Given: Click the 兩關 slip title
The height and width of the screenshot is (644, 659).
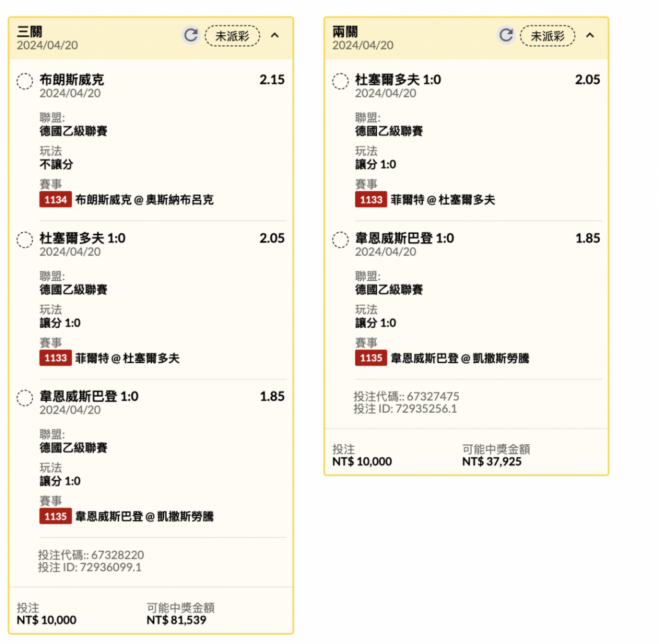Looking at the screenshot, I should pyautogui.click(x=345, y=32).
